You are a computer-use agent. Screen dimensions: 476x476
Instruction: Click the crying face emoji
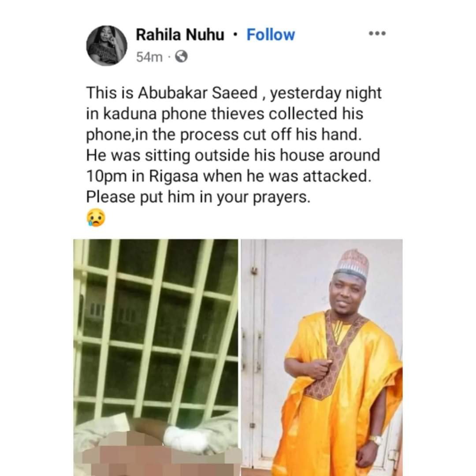tap(96, 218)
